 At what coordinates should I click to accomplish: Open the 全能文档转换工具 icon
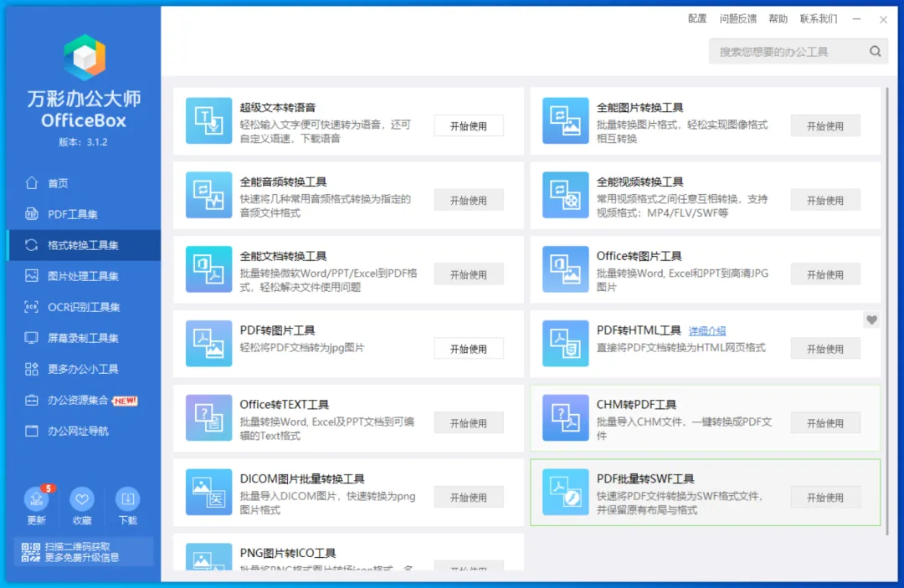(208, 269)
